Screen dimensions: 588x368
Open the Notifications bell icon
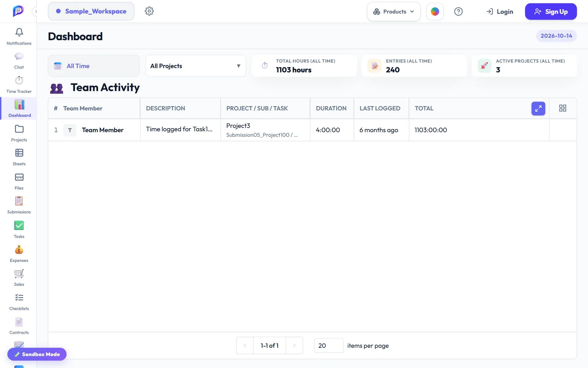pos(19,33)
